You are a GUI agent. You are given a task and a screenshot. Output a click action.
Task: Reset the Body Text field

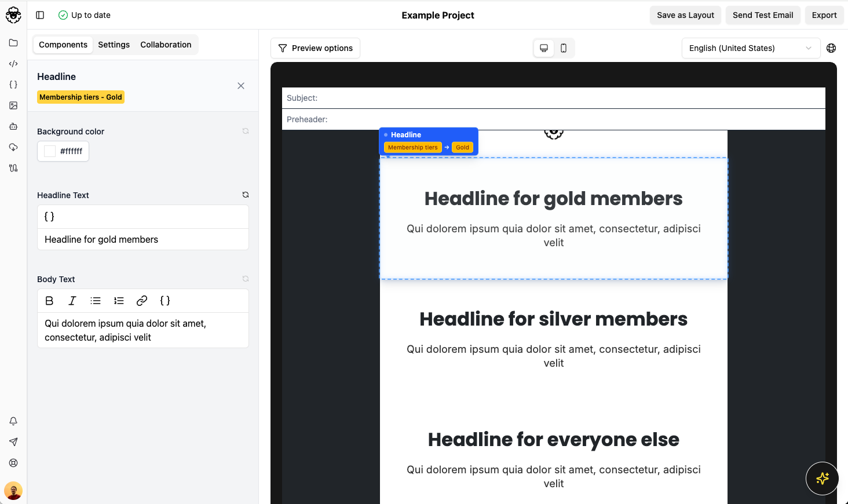(246, 279)
